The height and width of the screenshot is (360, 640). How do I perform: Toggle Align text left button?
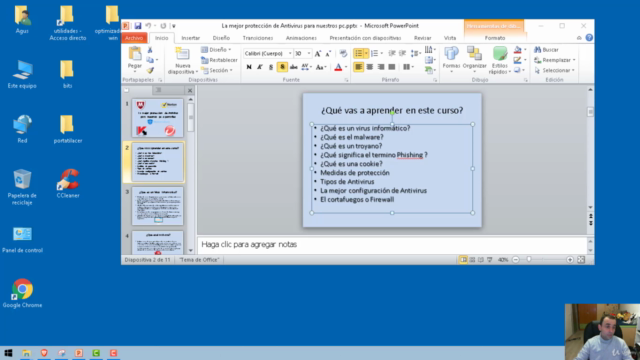coord(358,67)
